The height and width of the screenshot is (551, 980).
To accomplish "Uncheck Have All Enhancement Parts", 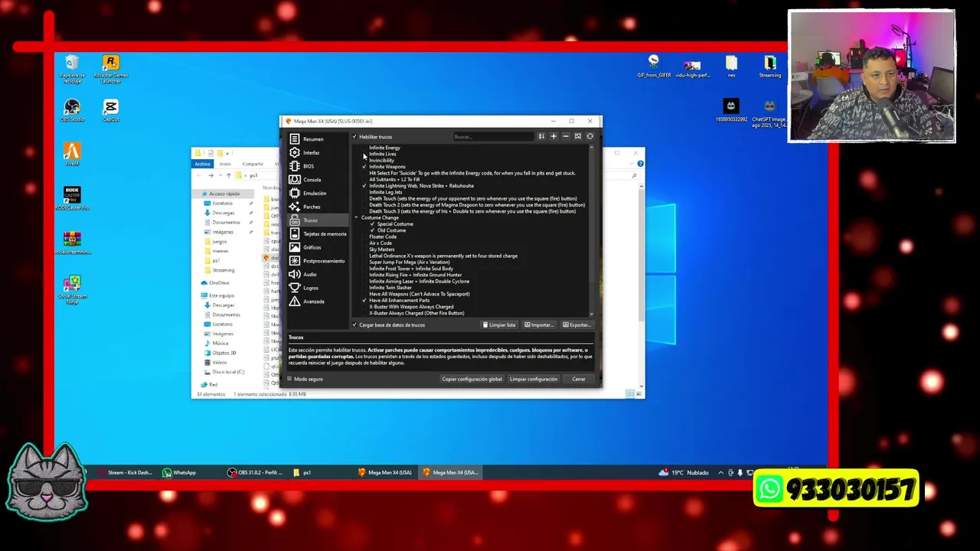I will tap(364, 301).
